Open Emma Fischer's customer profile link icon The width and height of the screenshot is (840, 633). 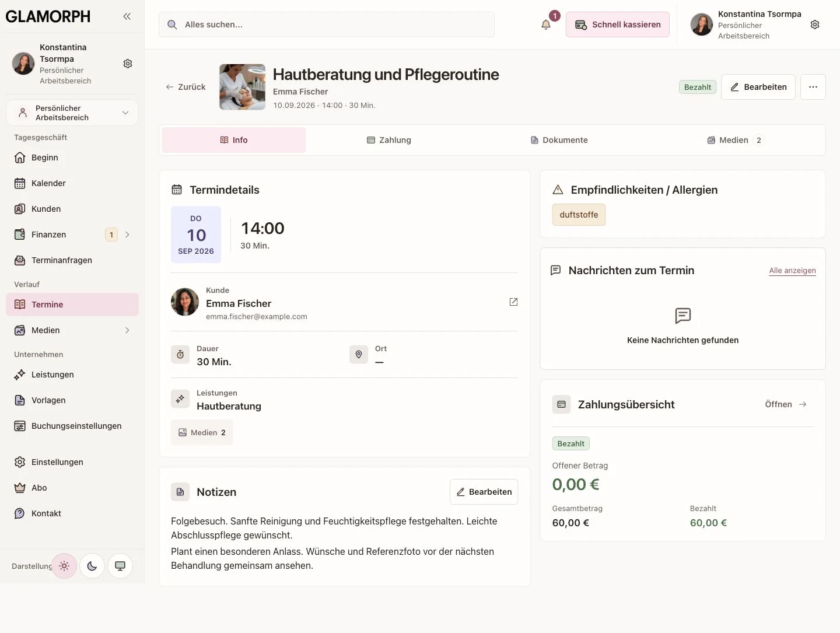pyautogui.click(x=513, y=302)
